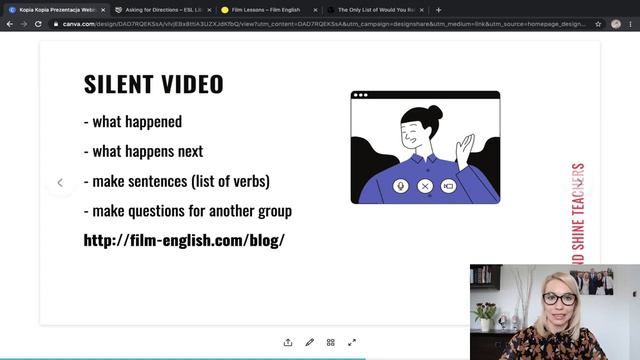640x360 pixels.
Task: Click the SILENT VIDEO heading
Action: point(154,84)
